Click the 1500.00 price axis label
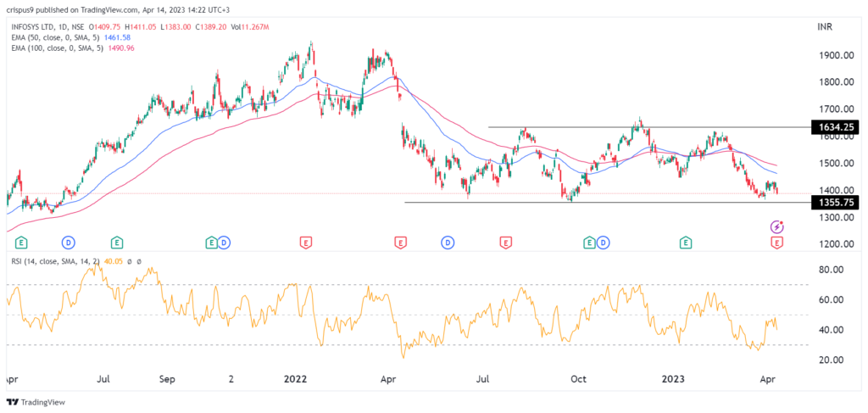Image resolution: width=868 pixels, height=413 pixels. point(835,164)
